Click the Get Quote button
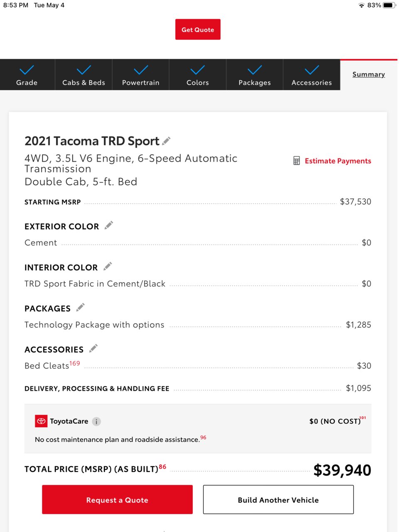The width and height of the screenshot is (399, 532). 198,30
